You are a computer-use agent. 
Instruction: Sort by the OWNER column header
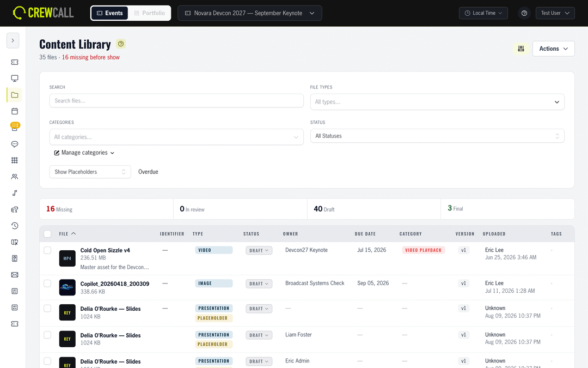pos(290,234)
